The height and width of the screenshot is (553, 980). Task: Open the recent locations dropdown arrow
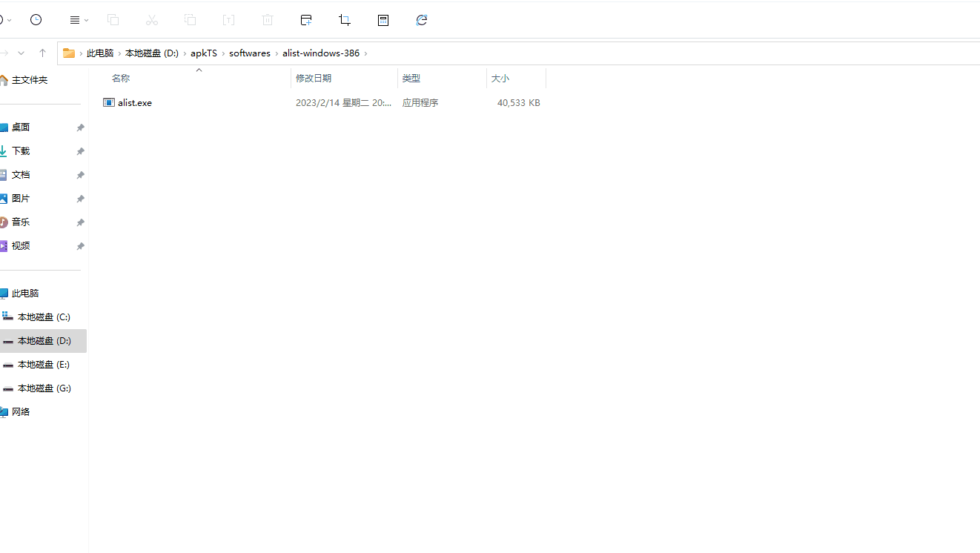tap(21, 53)
